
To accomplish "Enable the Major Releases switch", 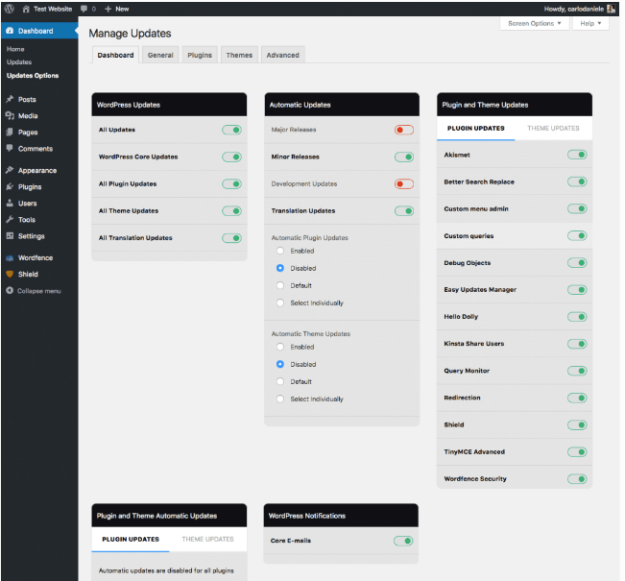I will [404, 130].
